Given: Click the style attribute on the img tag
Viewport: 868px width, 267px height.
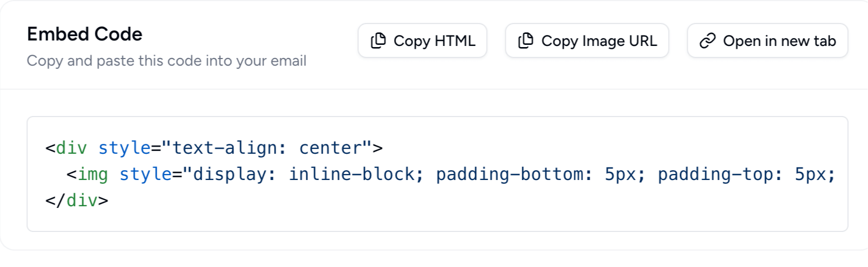Looking at the screenshot, I should click(x=145, y=174).
